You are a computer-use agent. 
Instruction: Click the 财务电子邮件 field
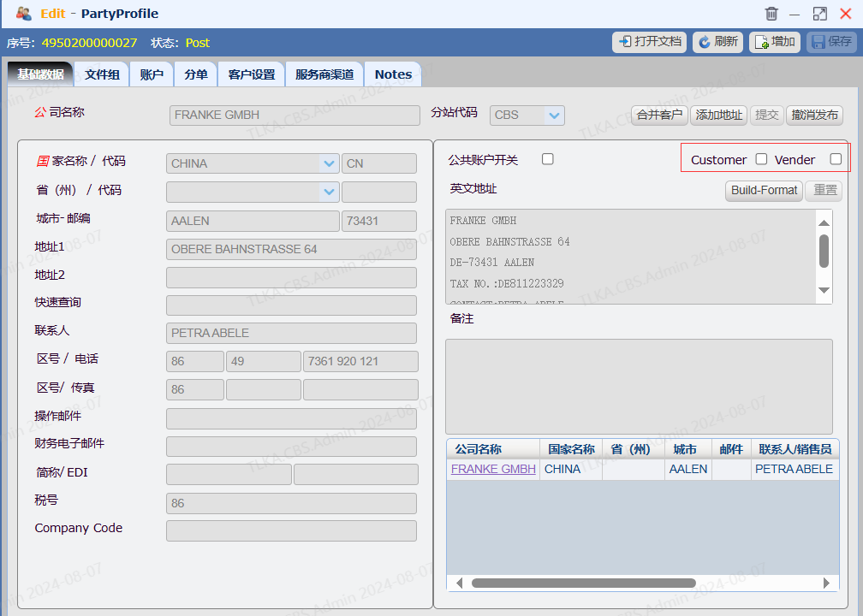(x=291, y=446)
